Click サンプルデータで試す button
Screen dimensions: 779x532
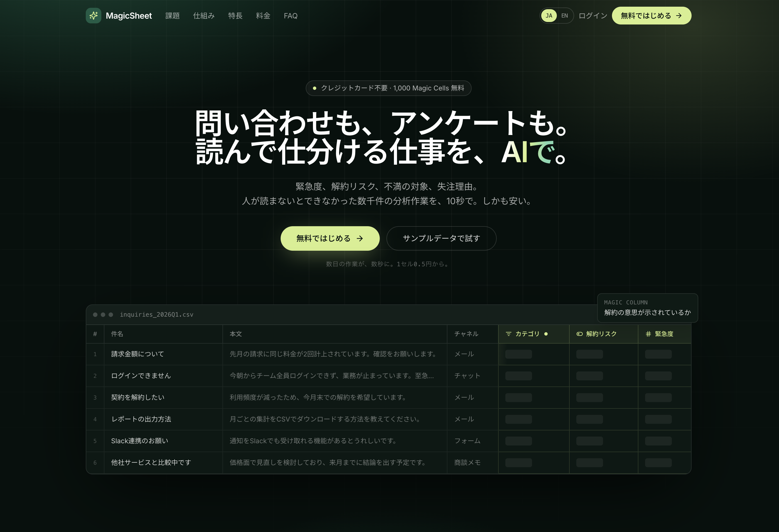point(441,238)
